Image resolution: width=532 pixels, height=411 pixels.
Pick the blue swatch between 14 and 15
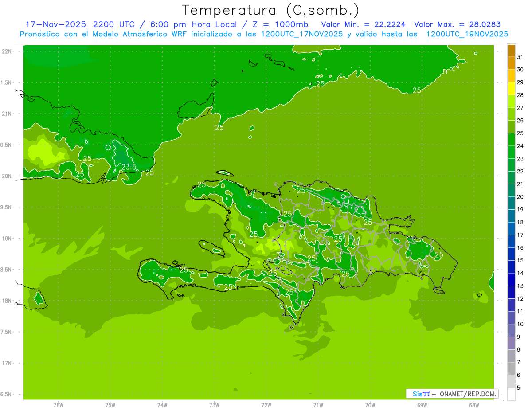coord(511,267)
